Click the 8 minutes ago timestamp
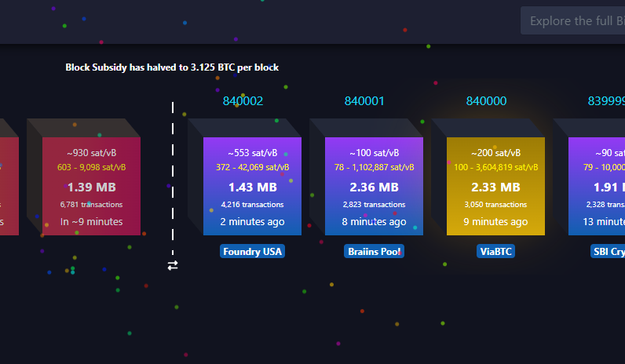Image resolution: width=625 pixels, height=364 pixels. (x=374, y=222)
